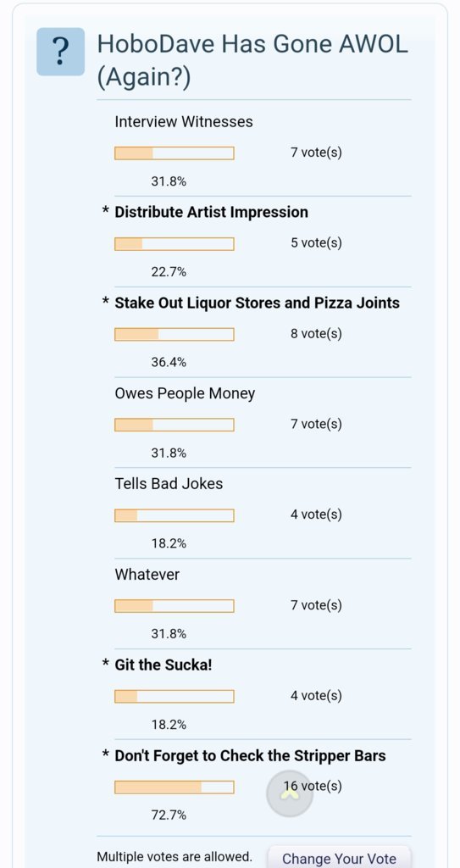Click the 22.7% result progress bar
This screenshot has width=460, height=868.
(x=175, y=243)
